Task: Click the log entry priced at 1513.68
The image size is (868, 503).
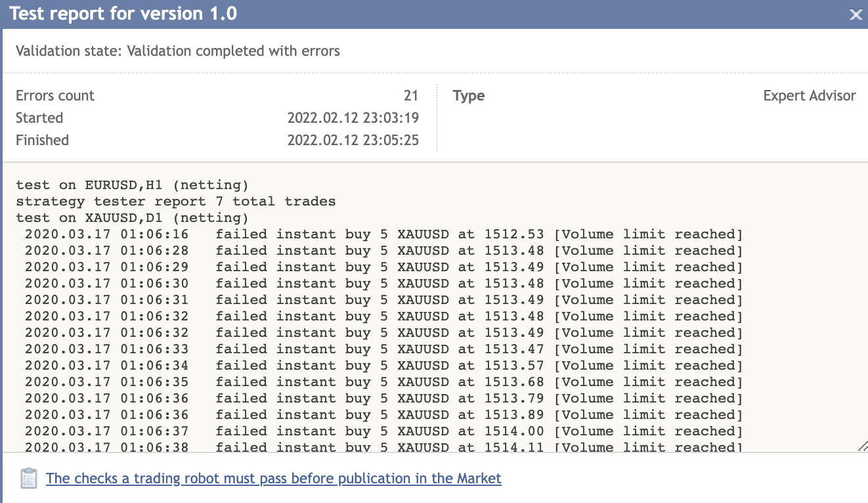Action: (x=383, y=382)
